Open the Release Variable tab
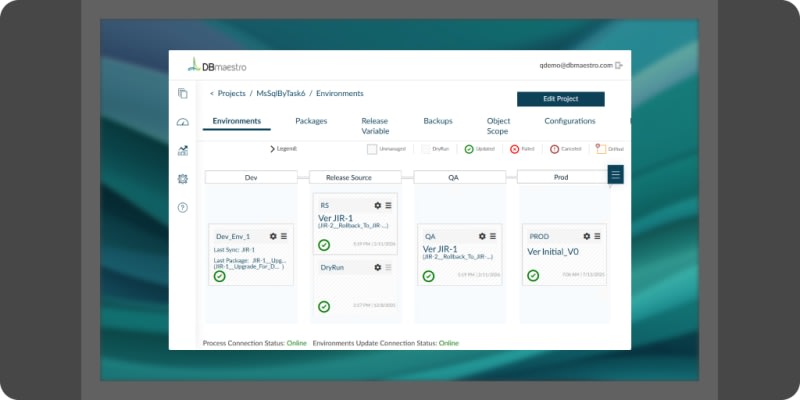The image size is (800, 400). point(375,126)
